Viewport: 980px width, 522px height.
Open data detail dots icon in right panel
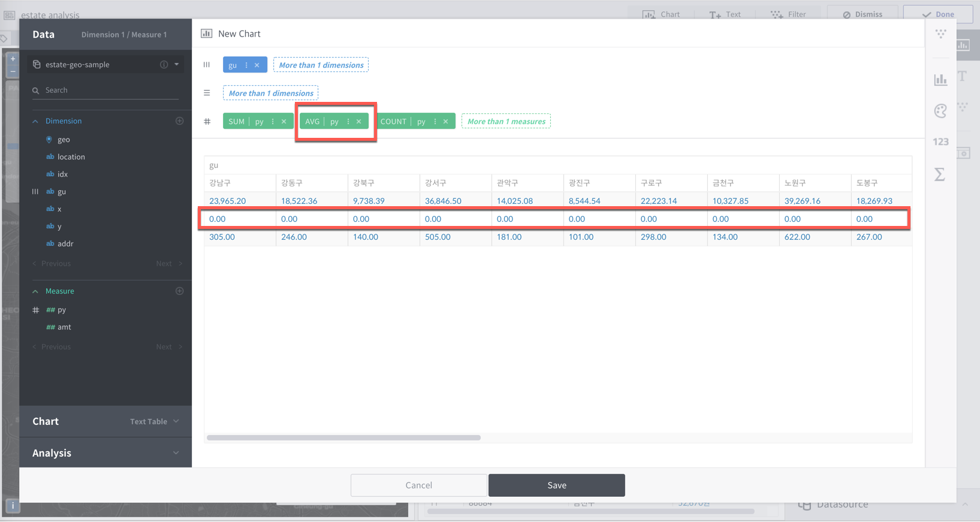pyautogui.click(x=940, y=34)
